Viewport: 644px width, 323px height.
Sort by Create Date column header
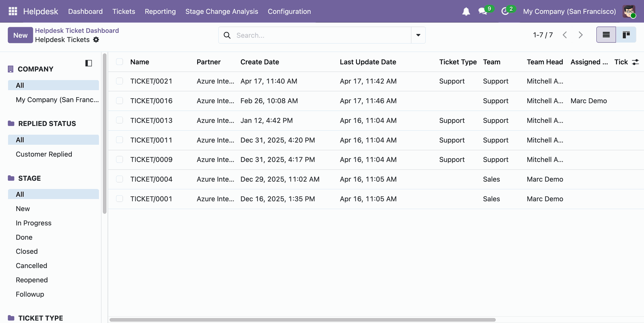260,62
